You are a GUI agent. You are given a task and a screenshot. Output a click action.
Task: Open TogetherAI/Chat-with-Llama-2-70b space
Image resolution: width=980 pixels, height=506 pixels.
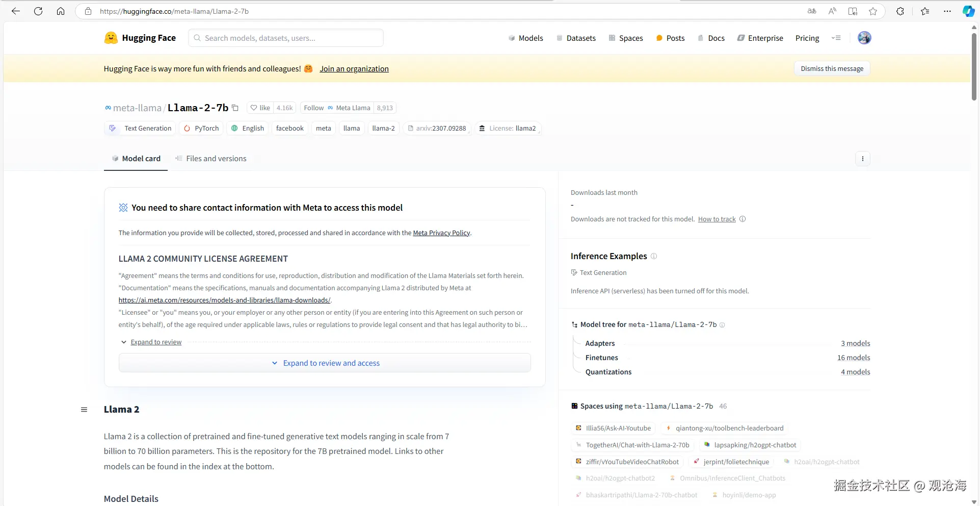pos(632,445)
